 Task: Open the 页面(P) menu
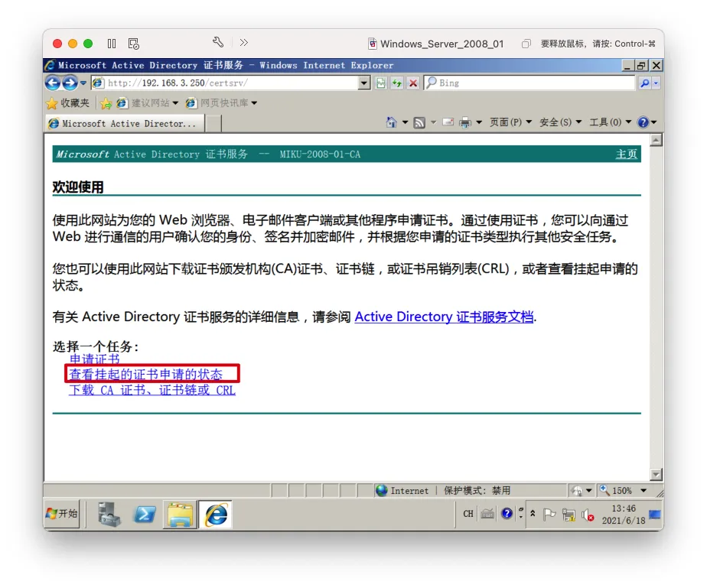pyautogui.click(x=510, y=122)
